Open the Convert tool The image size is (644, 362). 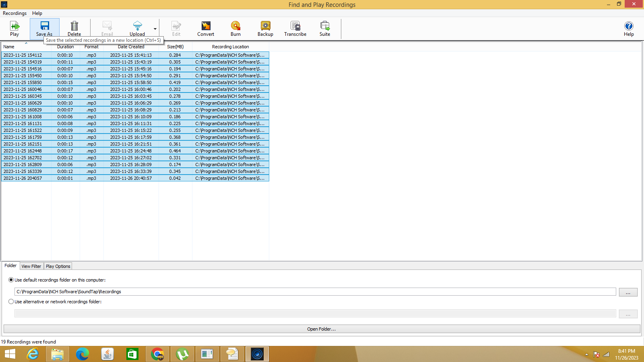(205, 29)
